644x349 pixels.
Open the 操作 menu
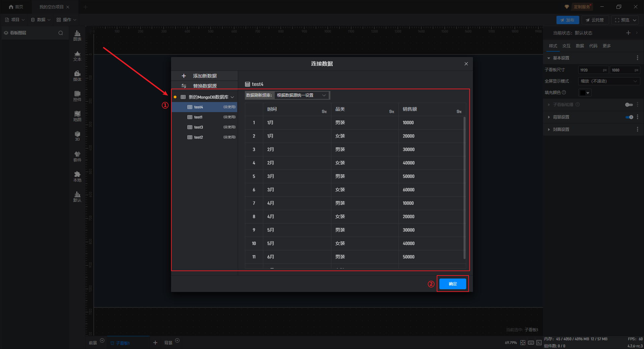point(66,20)
